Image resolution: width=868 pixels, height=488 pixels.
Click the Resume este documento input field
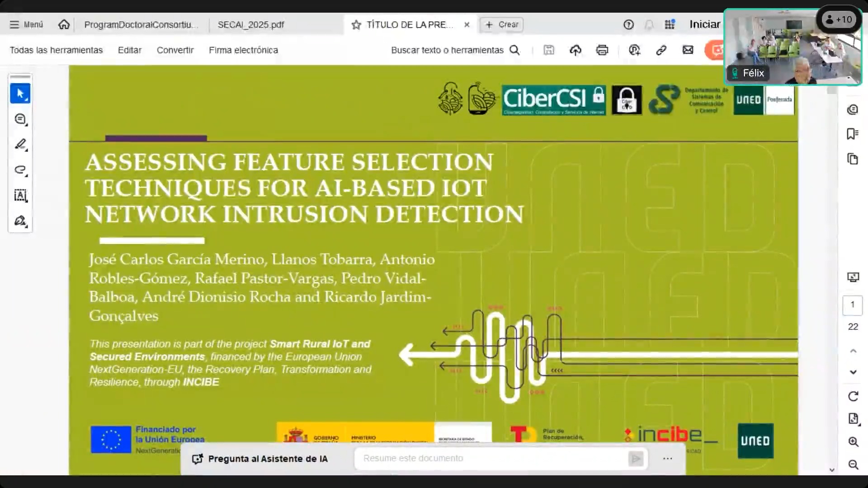coord(491,458)
